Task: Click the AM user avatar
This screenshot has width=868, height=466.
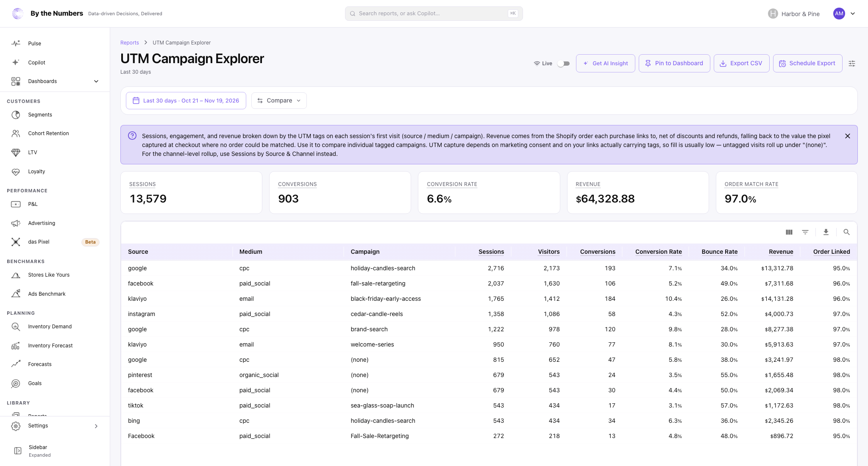Action: coord(839,14)
